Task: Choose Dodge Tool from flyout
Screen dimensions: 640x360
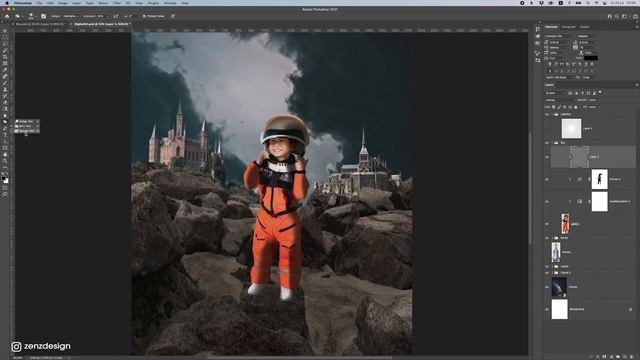Action: 26,121
